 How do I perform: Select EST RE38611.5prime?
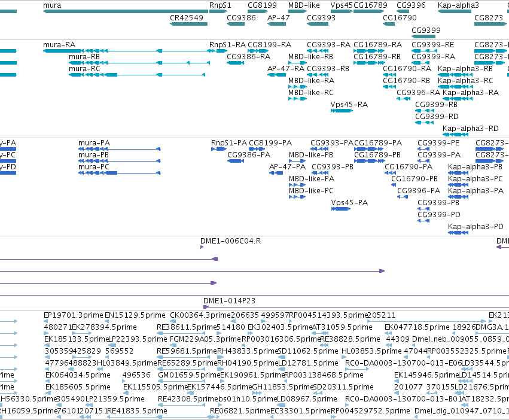181,333
